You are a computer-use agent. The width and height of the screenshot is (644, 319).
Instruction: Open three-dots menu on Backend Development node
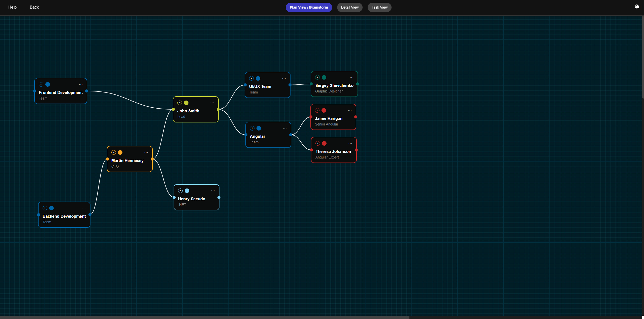coord(84,208)
